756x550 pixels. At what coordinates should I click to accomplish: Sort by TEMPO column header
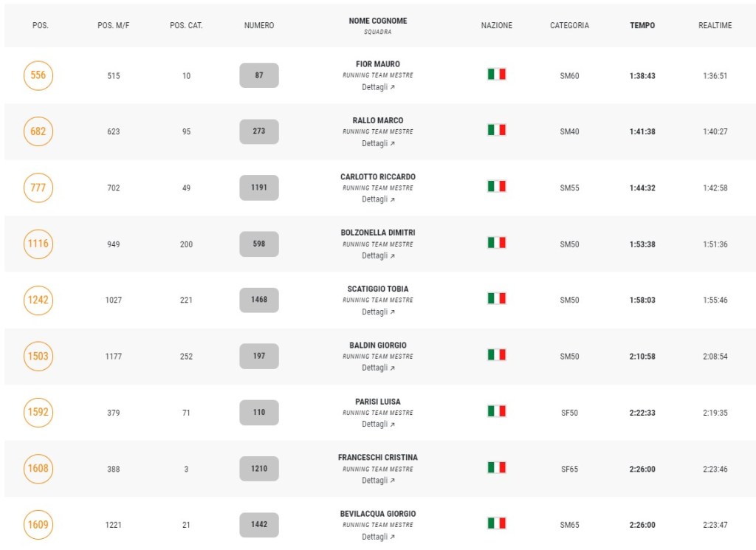tap(642, 25)
